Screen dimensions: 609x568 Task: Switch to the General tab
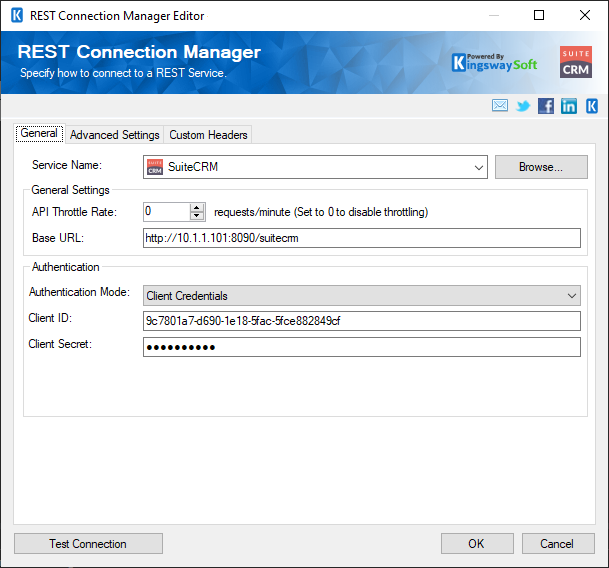(x=39, y=133)
